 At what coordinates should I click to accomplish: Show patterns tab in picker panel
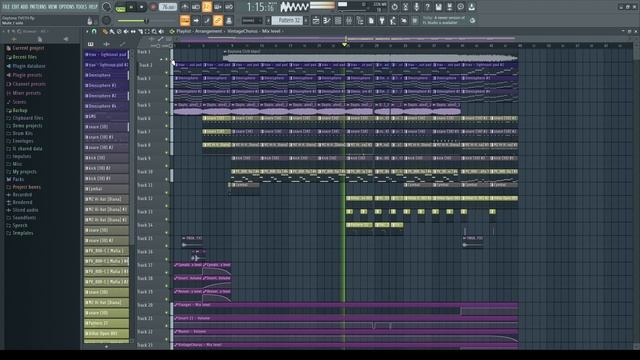click(91, 44)
